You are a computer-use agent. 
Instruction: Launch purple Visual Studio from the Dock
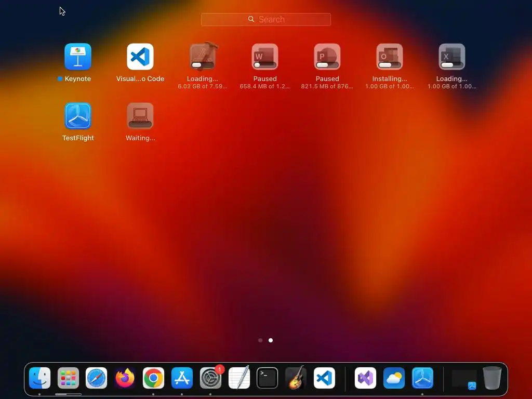pos(365,378)
